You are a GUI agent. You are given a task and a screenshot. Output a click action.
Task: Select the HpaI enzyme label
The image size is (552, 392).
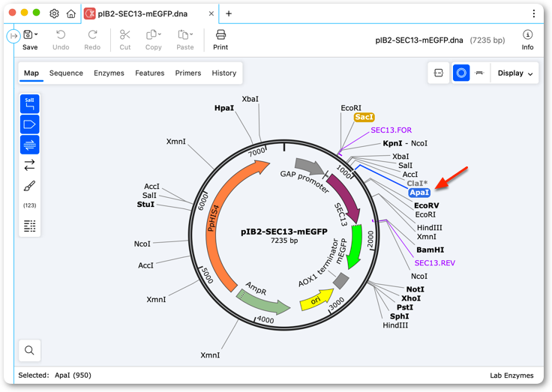pos(224,108)
